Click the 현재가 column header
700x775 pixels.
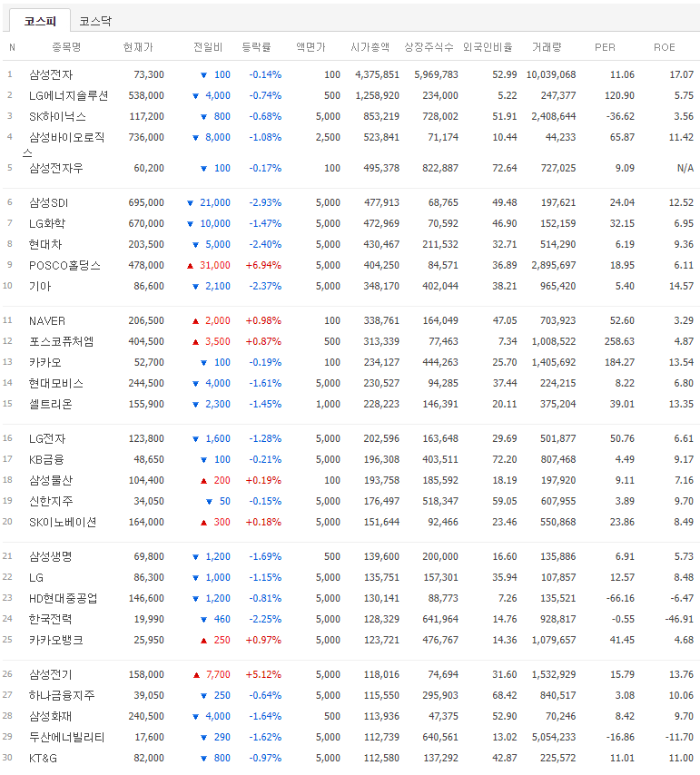point(138,47)
